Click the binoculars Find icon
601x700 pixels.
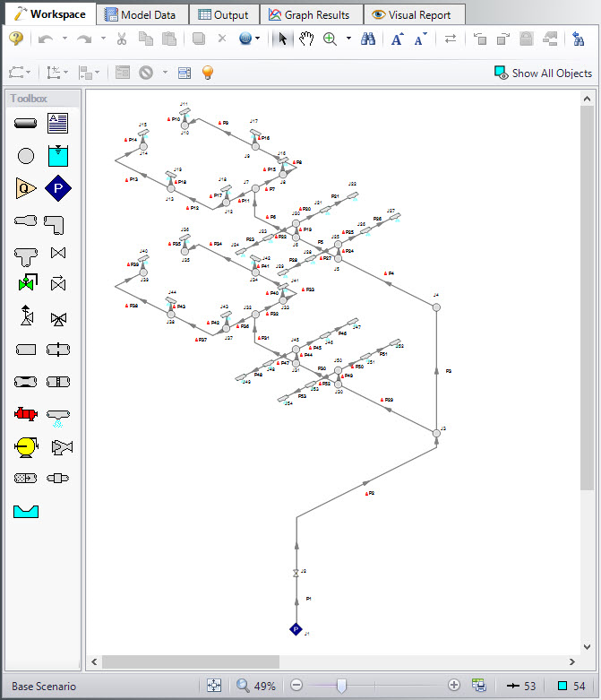click(x=367, y=39)
